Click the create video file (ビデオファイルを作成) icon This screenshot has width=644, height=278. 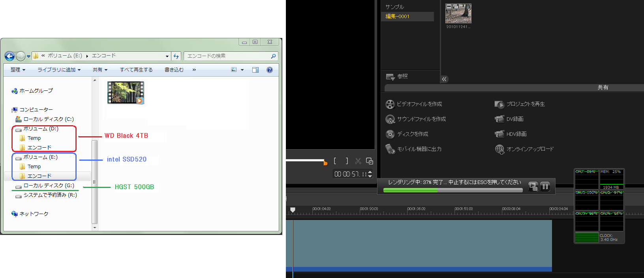coord(390,104)
